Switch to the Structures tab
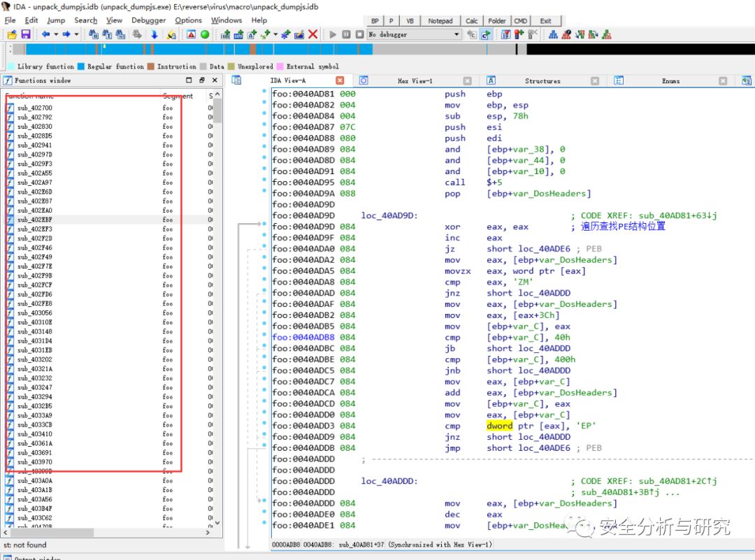 [x=542, y=81]
